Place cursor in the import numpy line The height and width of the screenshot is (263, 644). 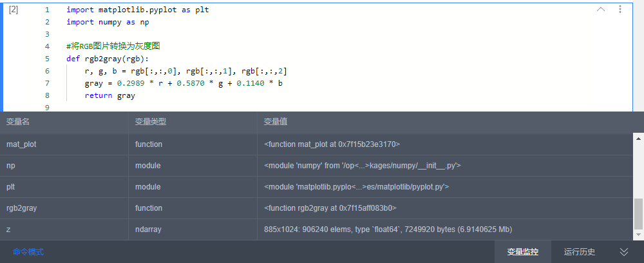[108, 22]
